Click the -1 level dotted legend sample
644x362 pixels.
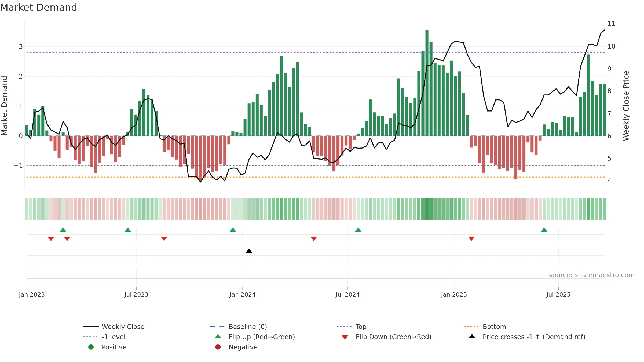[90, 337]
